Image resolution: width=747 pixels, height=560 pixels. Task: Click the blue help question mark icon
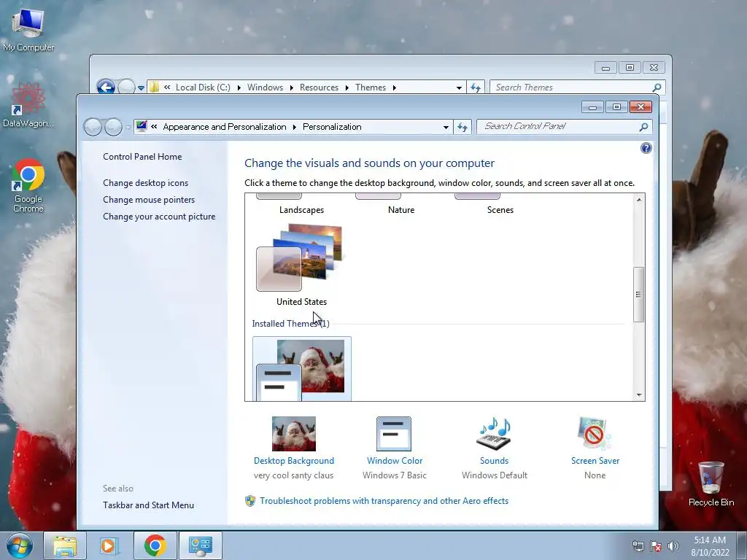646,148
